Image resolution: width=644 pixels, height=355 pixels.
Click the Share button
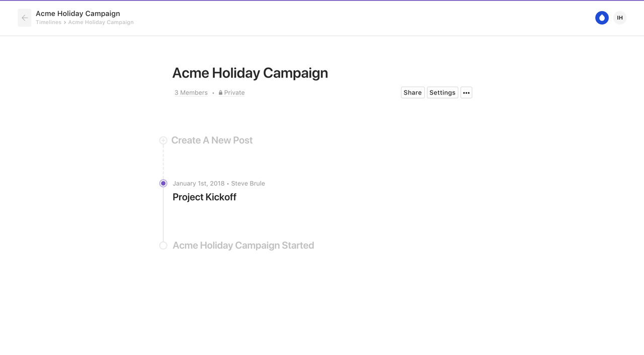(x=413, y=93)
